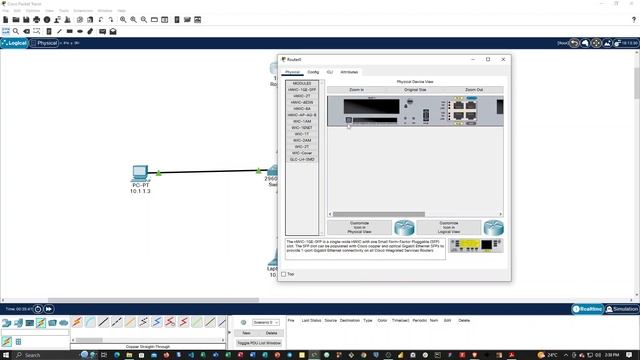
Task: Open the Help menu
Action: point(122,11)
